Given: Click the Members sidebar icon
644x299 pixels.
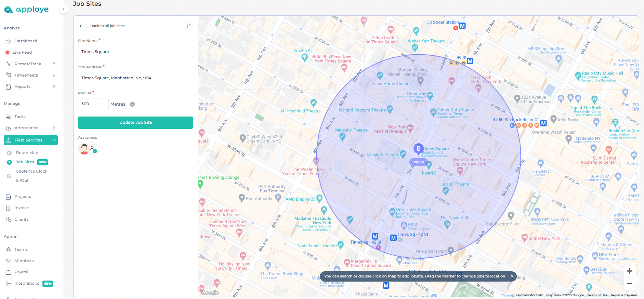Looking at the screenshot, I should [9, 261].
